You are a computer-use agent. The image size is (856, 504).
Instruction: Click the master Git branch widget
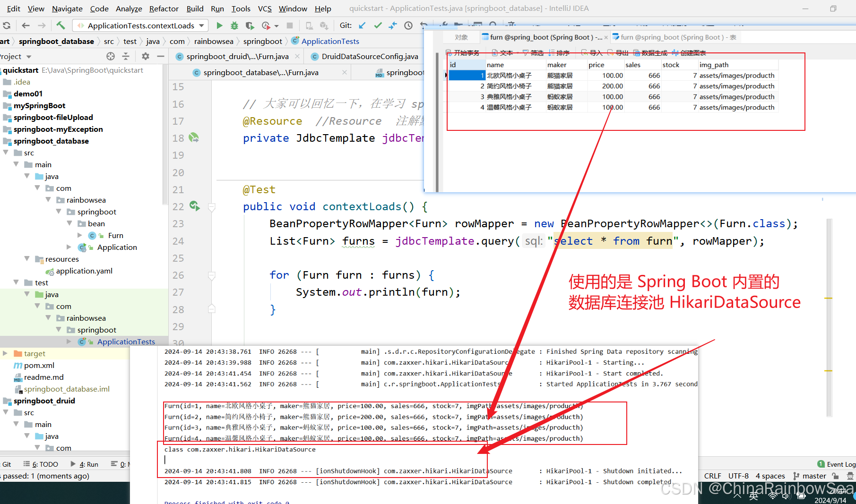(810, 476)
